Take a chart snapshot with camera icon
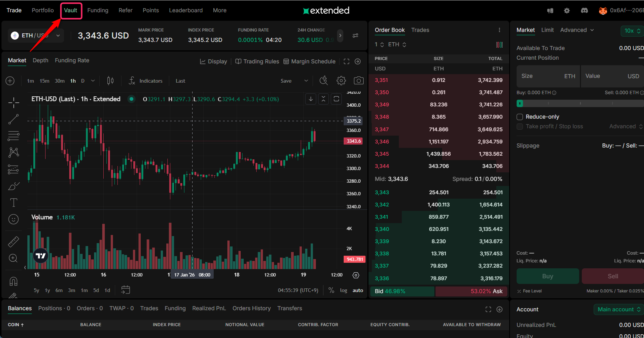The height and width of the screenshot is (338, 644). (x=358, y=81)
